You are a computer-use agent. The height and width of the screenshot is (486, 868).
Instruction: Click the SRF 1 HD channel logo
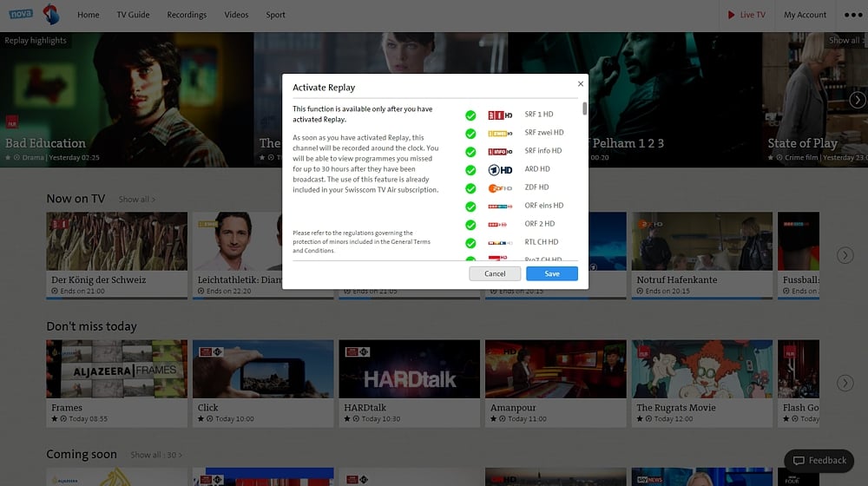pos(500,115)
